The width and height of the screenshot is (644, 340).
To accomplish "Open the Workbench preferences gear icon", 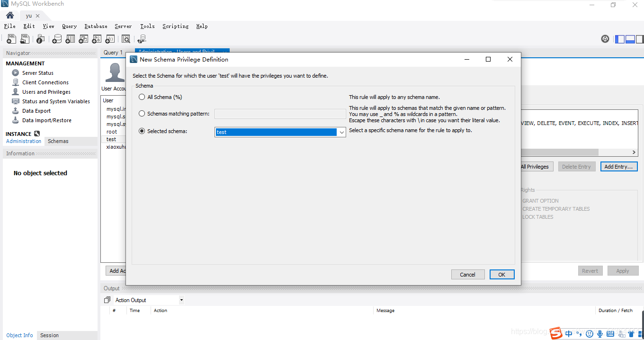I will point(605,39).
